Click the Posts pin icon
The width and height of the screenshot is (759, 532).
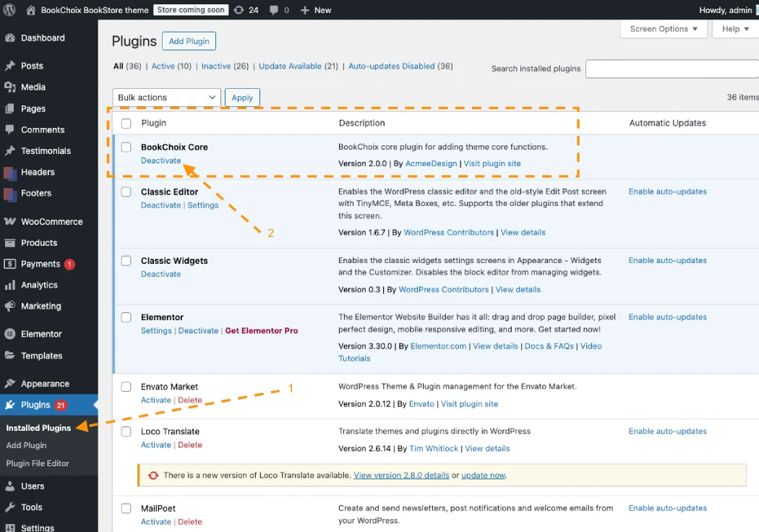[x=9, y=66]
